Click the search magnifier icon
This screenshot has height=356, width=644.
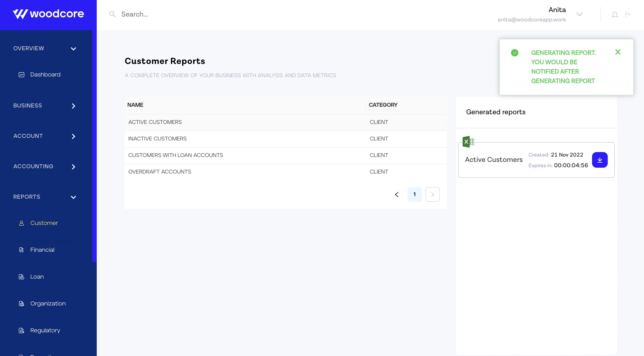pos(112,14)
